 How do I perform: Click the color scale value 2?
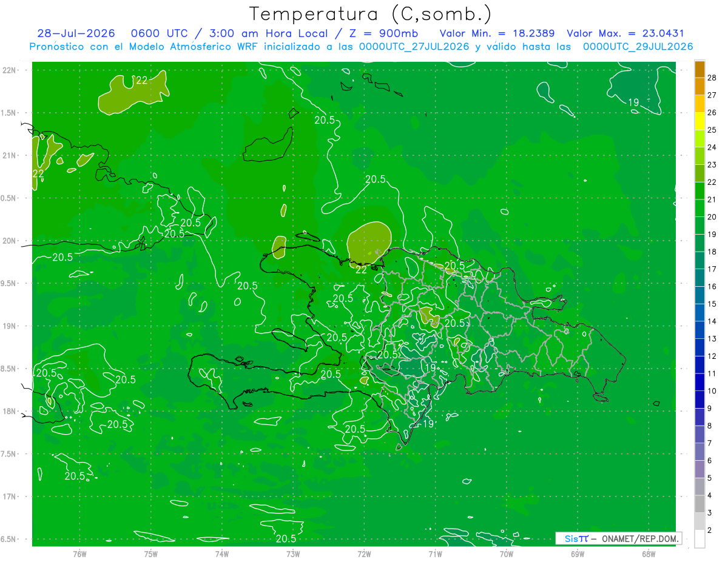710,530
